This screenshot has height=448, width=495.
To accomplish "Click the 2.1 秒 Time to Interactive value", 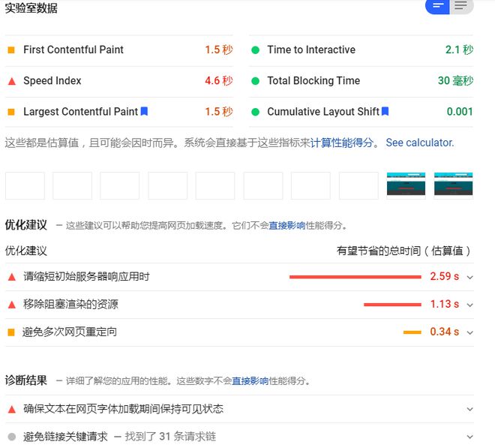I will click(x=459, y=50).
